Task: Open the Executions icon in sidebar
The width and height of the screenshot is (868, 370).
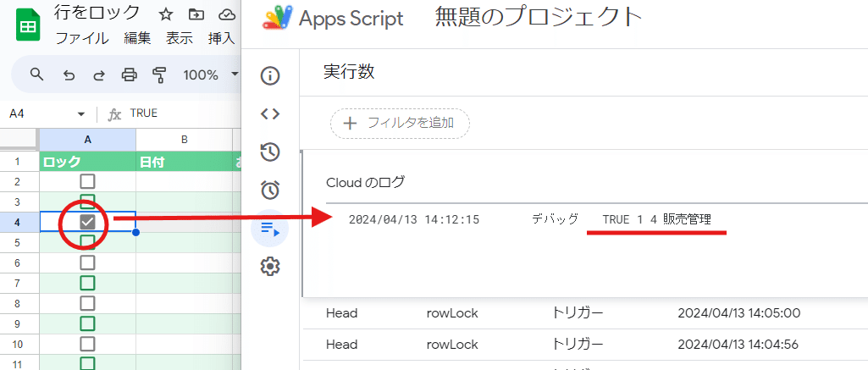Action: (270, 229)
